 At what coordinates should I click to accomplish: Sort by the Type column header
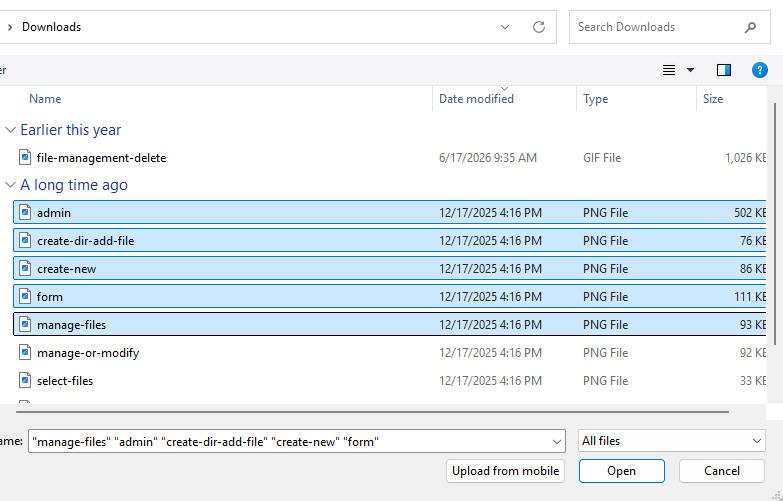point(595,99)
